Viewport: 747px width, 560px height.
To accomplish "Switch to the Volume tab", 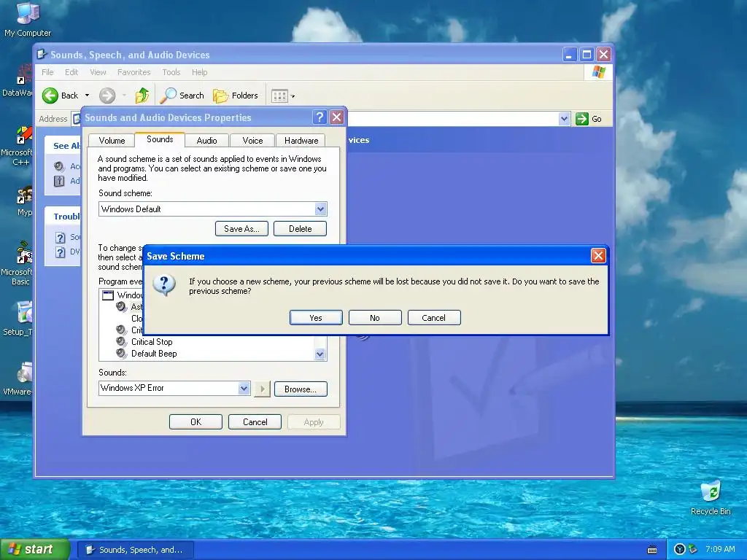I will click(x=112, y=141).
